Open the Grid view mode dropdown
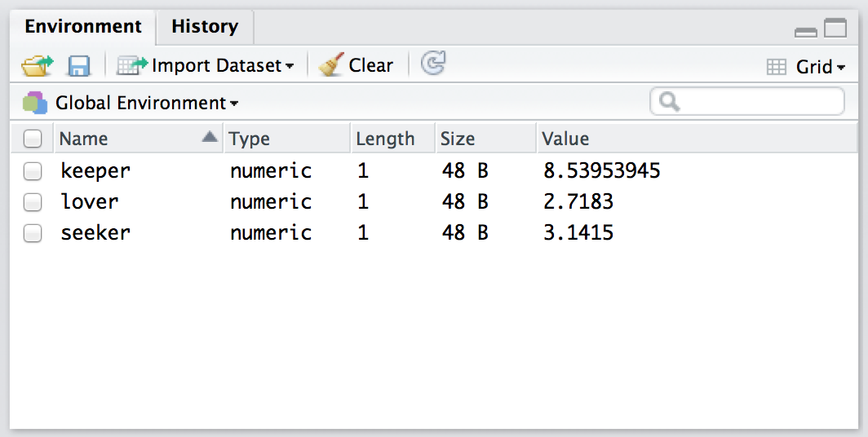Image resolution: width=868 pixels, height=437 pixels. tap(807, 67)
